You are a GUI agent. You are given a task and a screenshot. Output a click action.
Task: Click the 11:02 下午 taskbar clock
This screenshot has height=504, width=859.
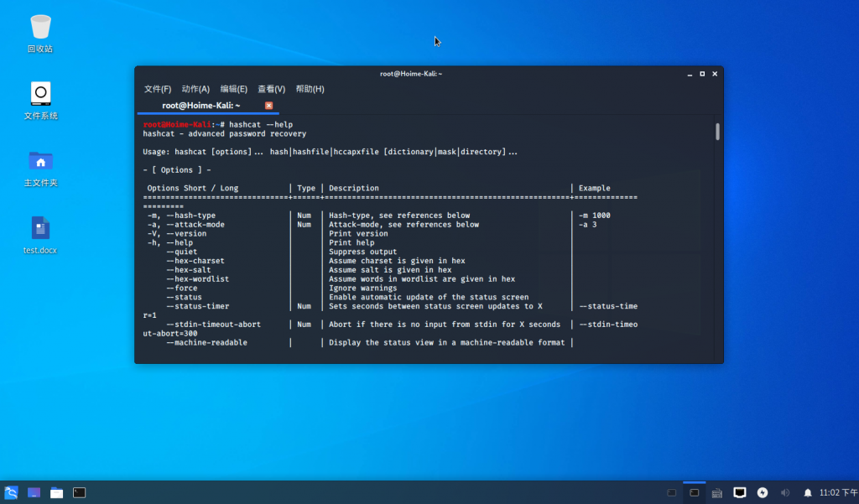[x=839, y=492]
